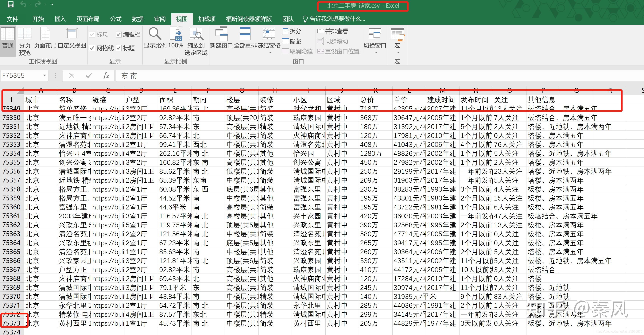Click cell 永华北里 in column I
Screen dimensions: 644x335
tap(309, 306)
